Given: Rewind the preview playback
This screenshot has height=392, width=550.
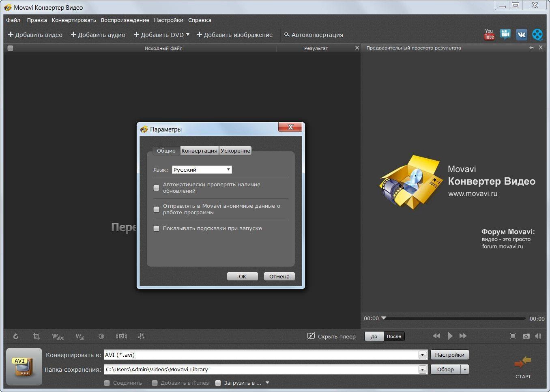Looking at the screenshot, I should coord(436,336).
